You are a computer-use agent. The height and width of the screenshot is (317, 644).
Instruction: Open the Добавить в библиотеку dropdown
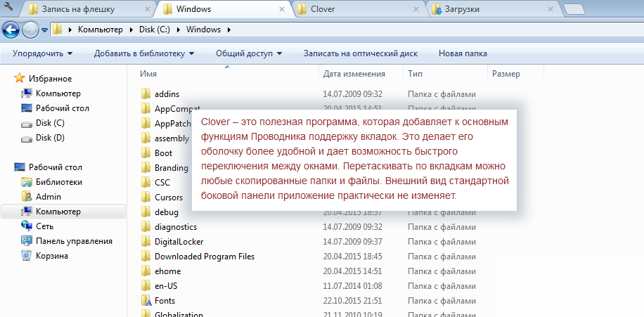tap(143, 53)
